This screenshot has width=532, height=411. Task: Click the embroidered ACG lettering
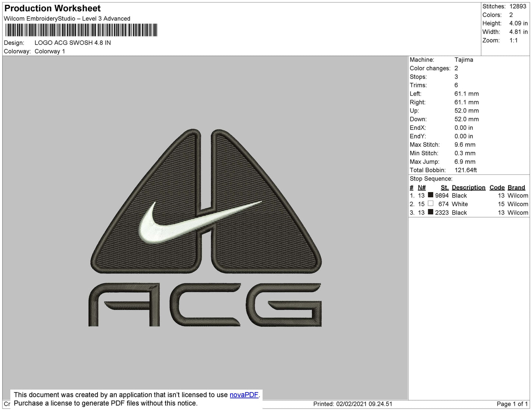pos(205,305)
